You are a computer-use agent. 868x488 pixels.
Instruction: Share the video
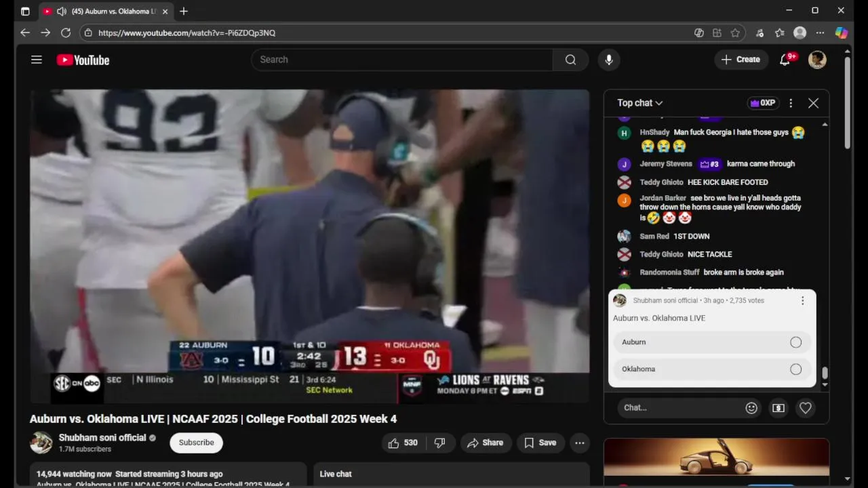click(x=486, y=443)
